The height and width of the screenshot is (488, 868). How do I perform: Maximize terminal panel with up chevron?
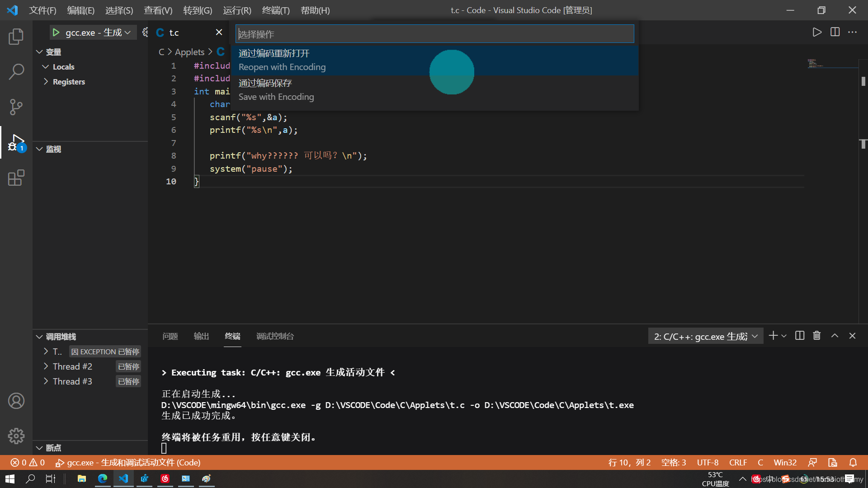point(835,336)
